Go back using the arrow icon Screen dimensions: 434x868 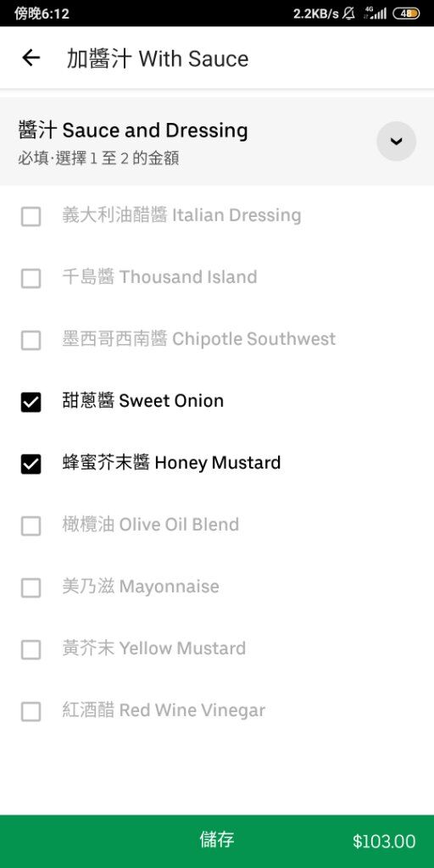pos(31,58)
